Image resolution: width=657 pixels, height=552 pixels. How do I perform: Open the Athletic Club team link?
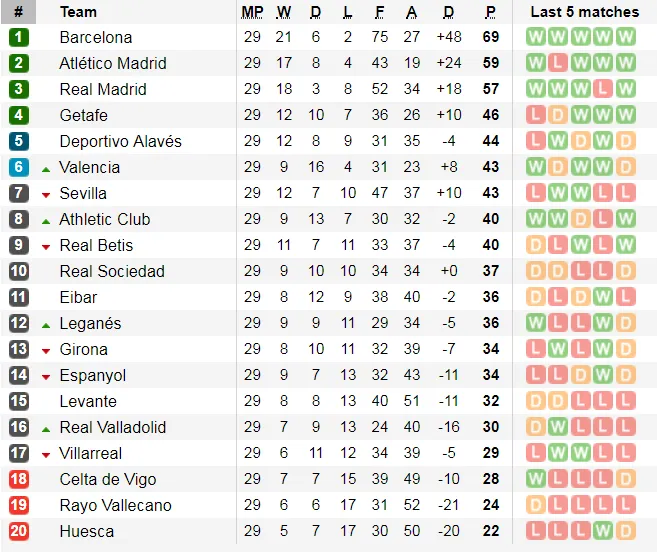[105, 219]
